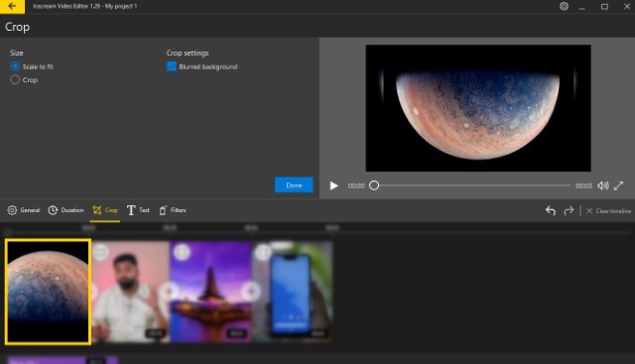
Task: Open the General tab
Action: (x=24, y=210)
